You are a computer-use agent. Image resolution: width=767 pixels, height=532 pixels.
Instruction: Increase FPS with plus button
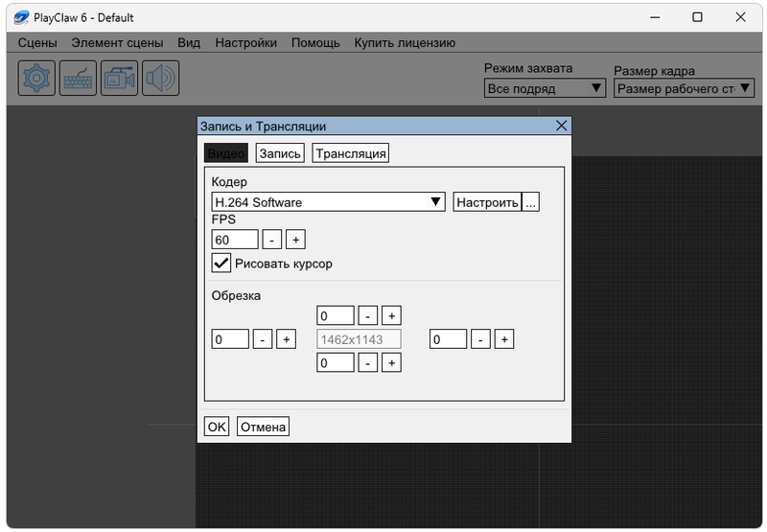point(295,240)
